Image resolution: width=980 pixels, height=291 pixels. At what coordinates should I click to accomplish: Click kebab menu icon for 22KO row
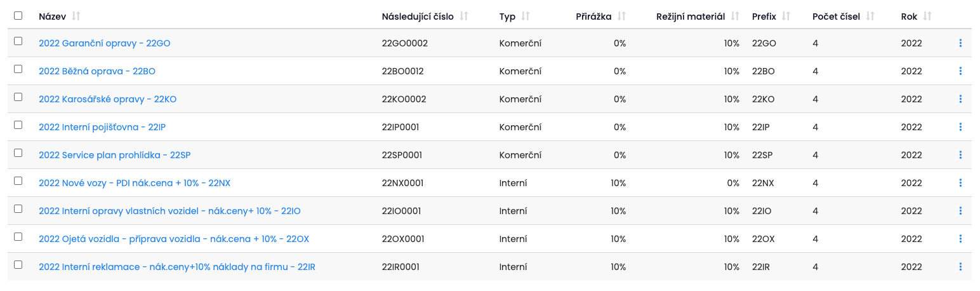(x=960, y=99)
